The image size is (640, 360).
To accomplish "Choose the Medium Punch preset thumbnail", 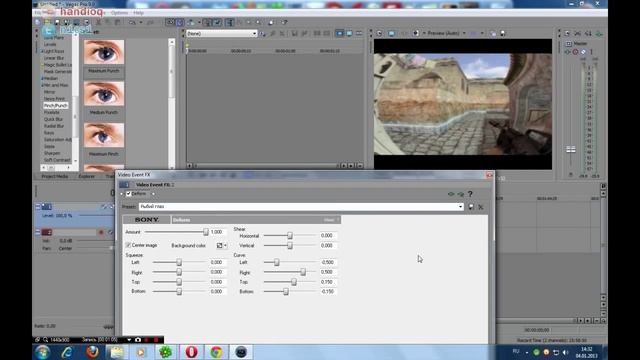I will coord(104,94).
